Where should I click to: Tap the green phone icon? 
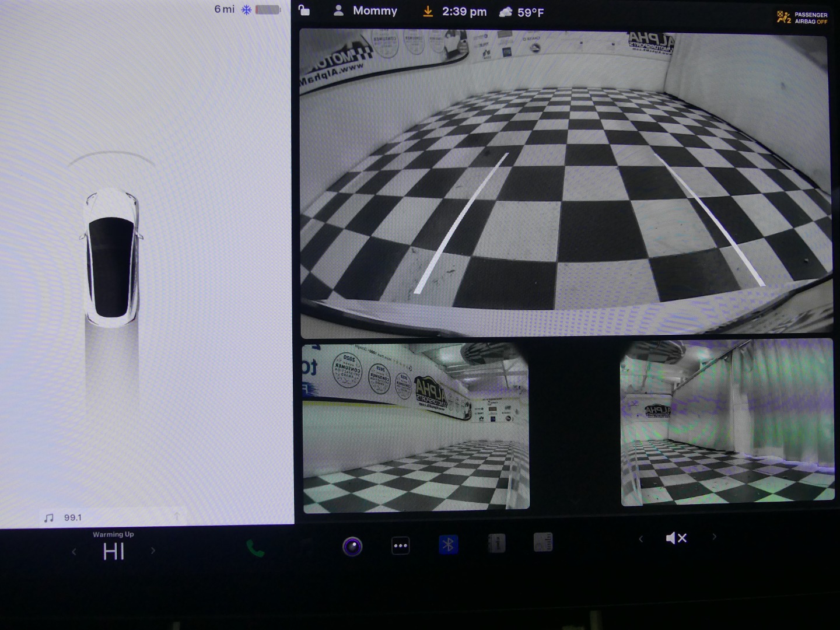tap(255, 548)
